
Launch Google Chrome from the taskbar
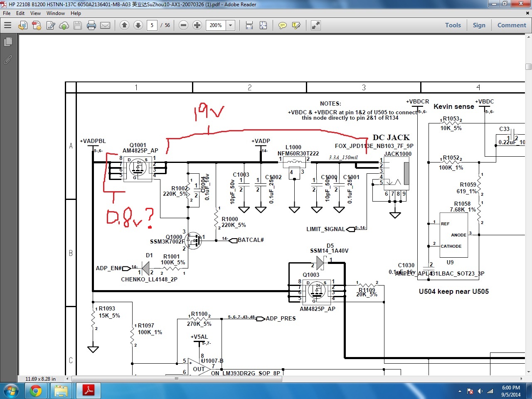(36, 391)
